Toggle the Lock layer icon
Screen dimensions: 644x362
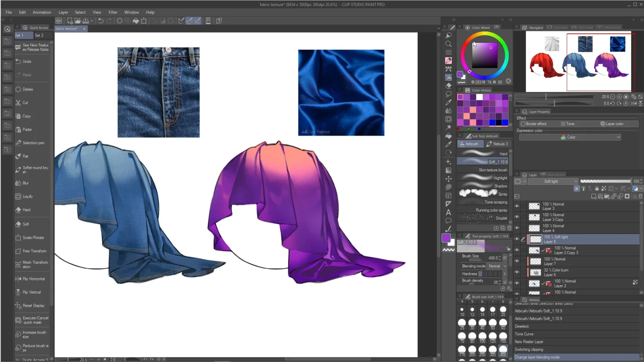tap(597, 189)
